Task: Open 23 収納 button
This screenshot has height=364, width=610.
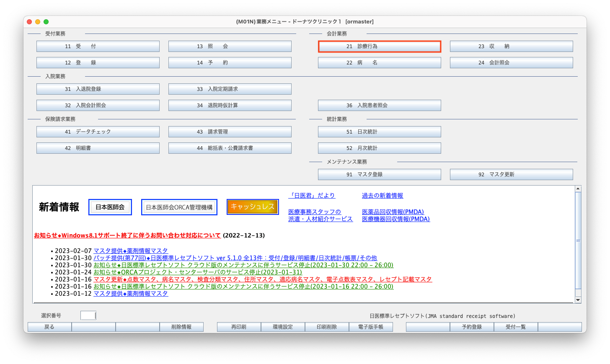Action: point(511,46)
